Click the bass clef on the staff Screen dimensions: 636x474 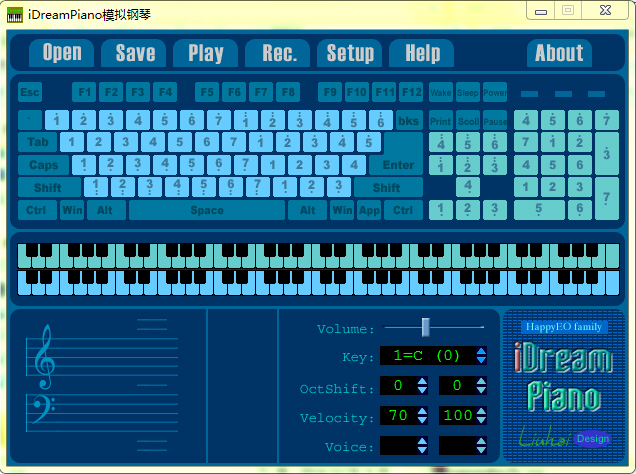coord(43,410)
